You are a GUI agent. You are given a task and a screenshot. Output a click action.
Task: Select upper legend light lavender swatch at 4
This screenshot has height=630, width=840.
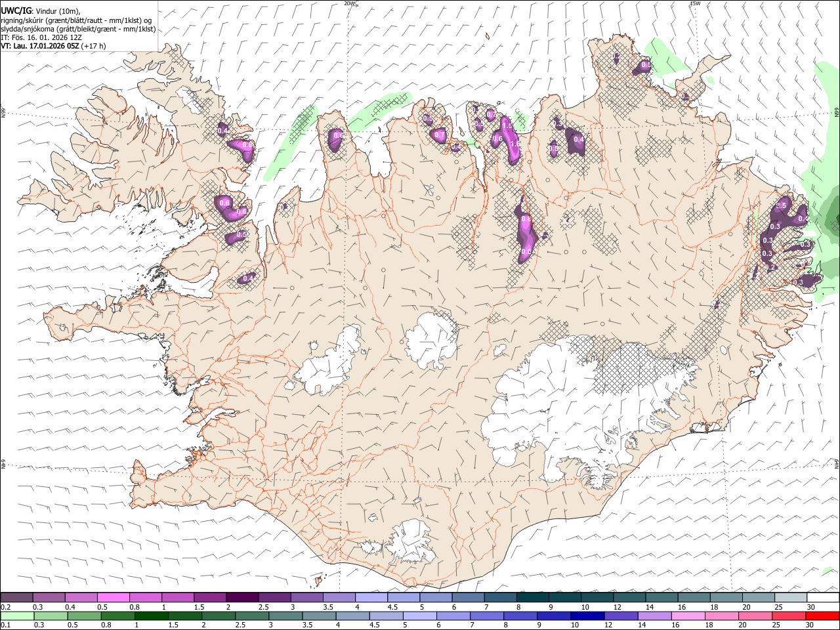click(x=371, y=598)
